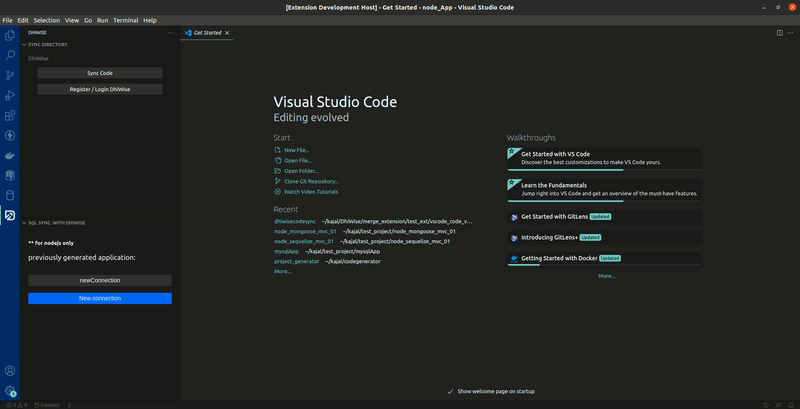
Task: Click the newConnection button
Action: 100,280
